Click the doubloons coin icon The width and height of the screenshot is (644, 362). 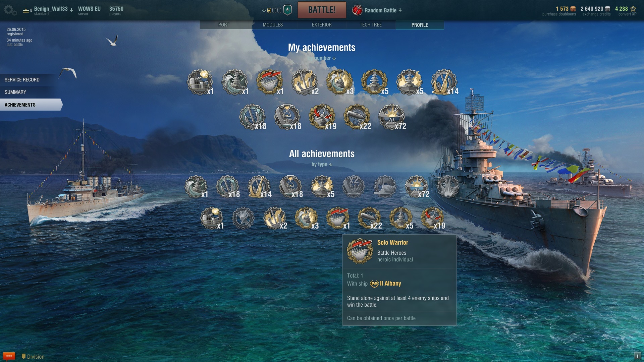(x=573, y=9)
